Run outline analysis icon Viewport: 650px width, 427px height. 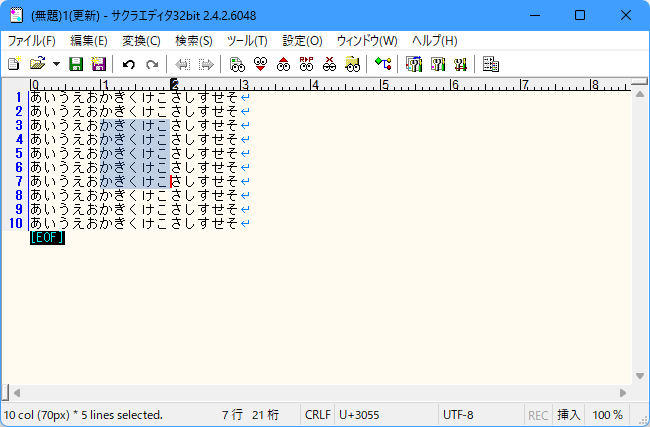pyautogui.click(x=383, y=64)
